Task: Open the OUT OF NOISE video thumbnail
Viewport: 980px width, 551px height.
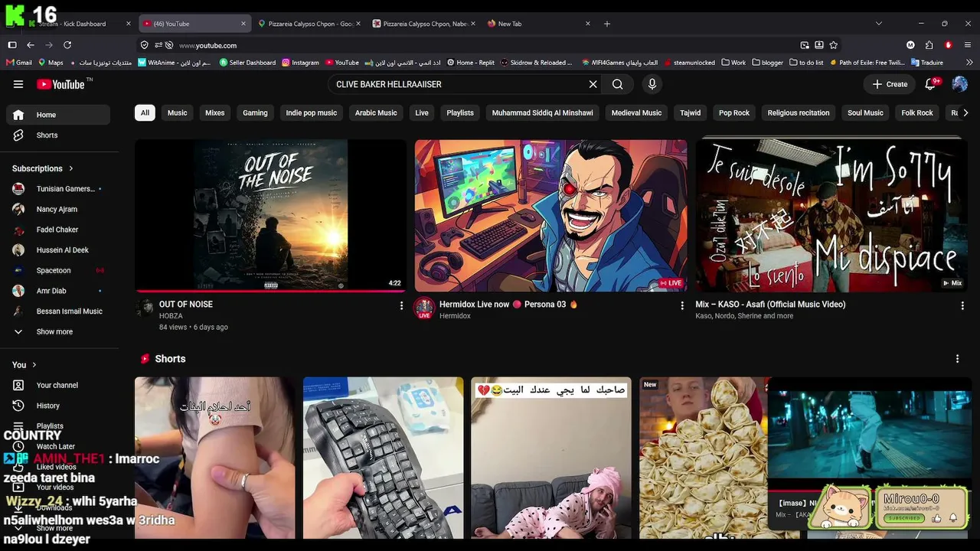Action: coord(271,215)
